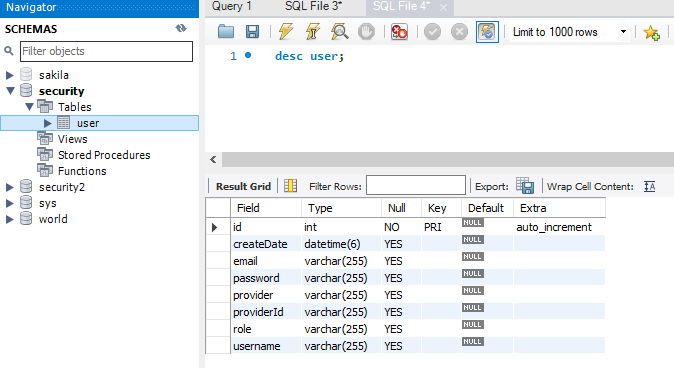The width and height of the screenshot is (674, 368).
Task: Open a SQL script file with the folder icon
Action: click(x=226, y=31)
